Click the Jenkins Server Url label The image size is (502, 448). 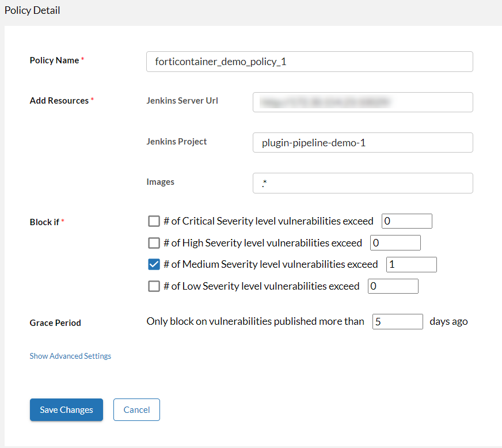[182, 101]
